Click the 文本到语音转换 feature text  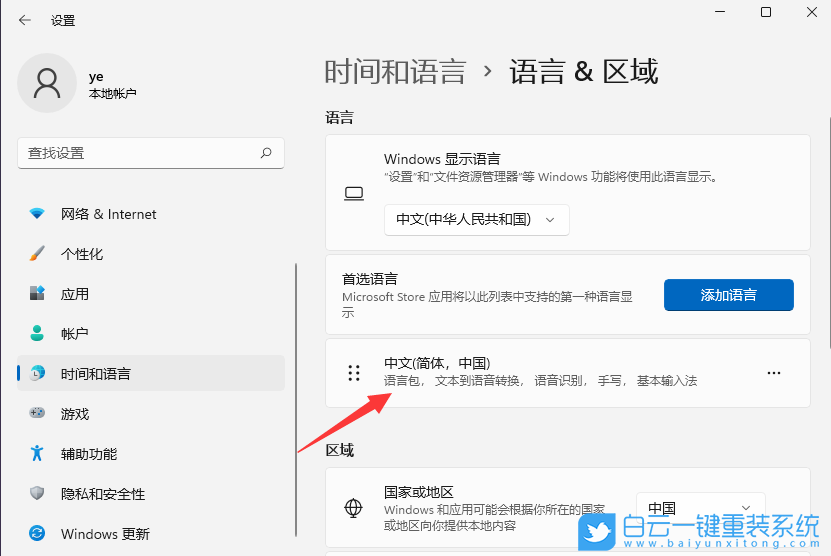(x=477, y=381)
